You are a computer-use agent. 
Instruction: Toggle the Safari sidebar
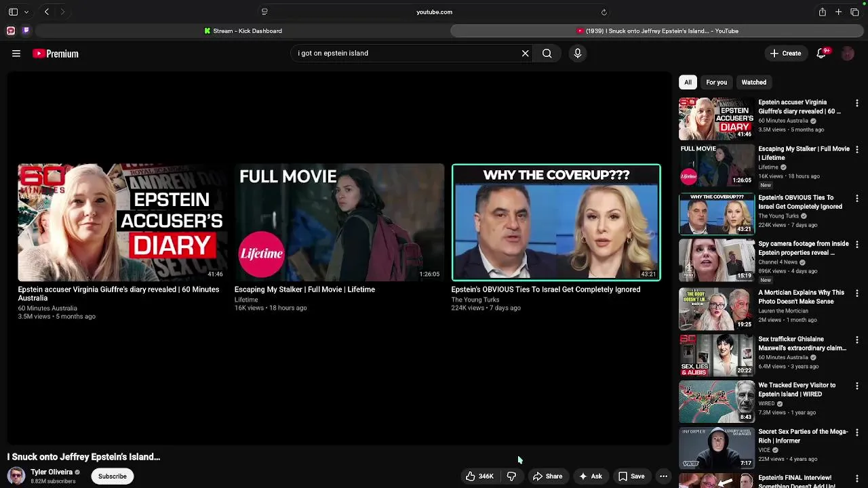point(13,12)
